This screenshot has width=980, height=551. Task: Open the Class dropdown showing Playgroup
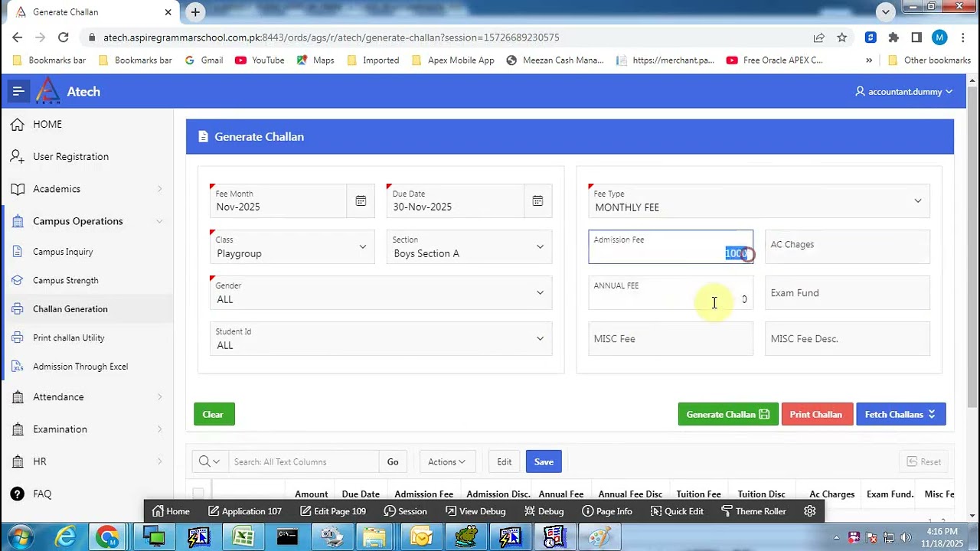292,247
